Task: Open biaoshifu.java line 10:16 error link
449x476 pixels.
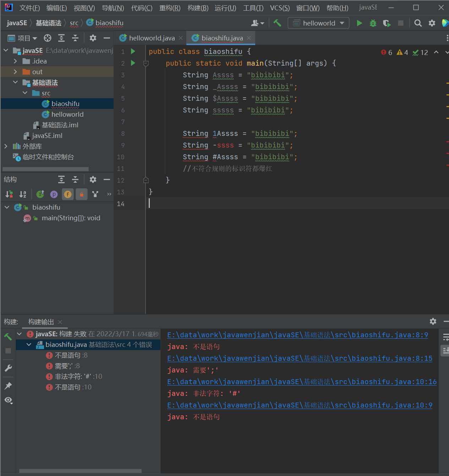Action: 301,381
